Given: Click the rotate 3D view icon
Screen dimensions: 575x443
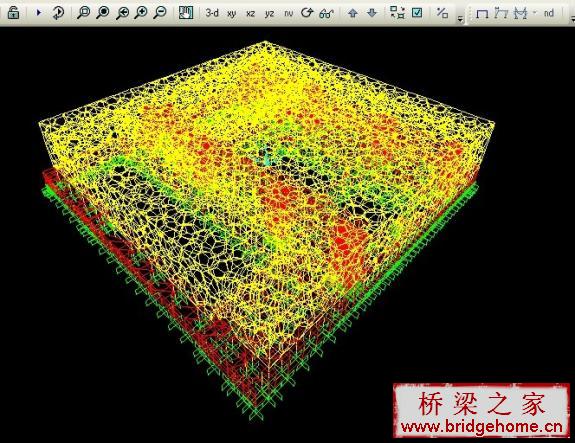Looking at the screenshot, I should coord(307,13).
